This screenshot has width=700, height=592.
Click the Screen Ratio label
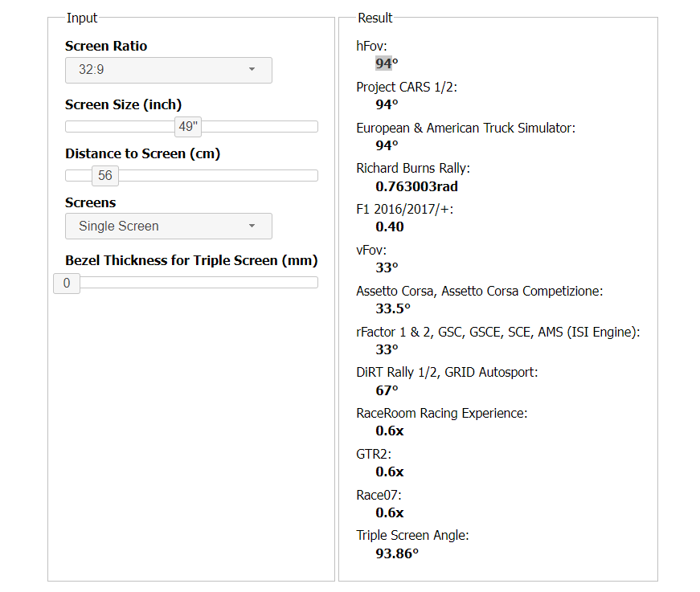[106, 46]
